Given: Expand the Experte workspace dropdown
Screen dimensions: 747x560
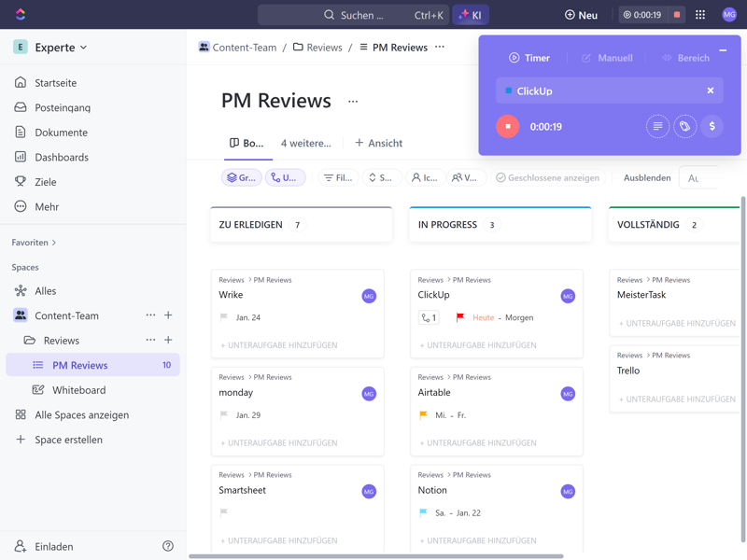Looking at the screenshot, I should (61, 47).
